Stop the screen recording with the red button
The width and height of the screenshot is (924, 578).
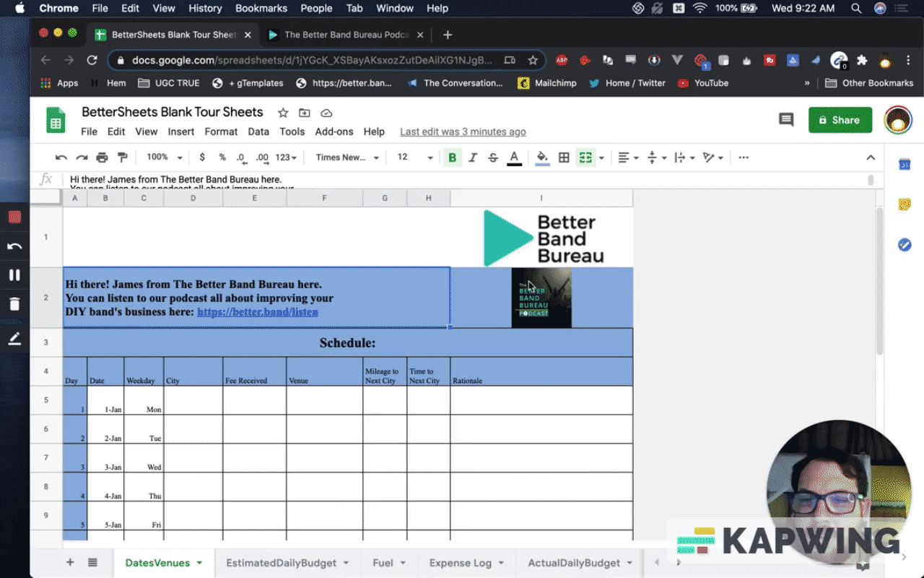pos(14,217)
